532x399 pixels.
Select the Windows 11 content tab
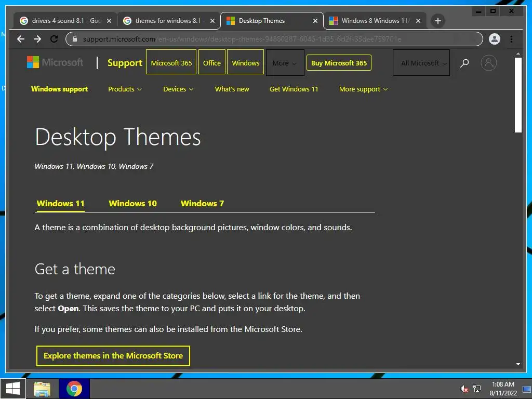(60, 204)
